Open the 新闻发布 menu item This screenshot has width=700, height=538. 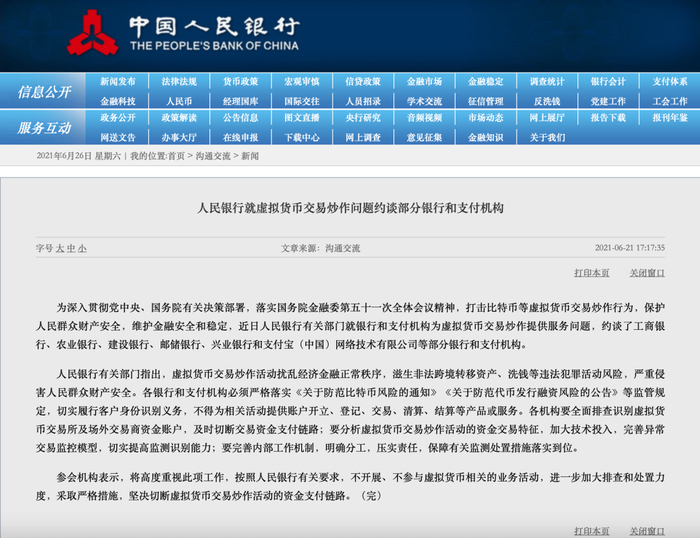tap(118, 81)
